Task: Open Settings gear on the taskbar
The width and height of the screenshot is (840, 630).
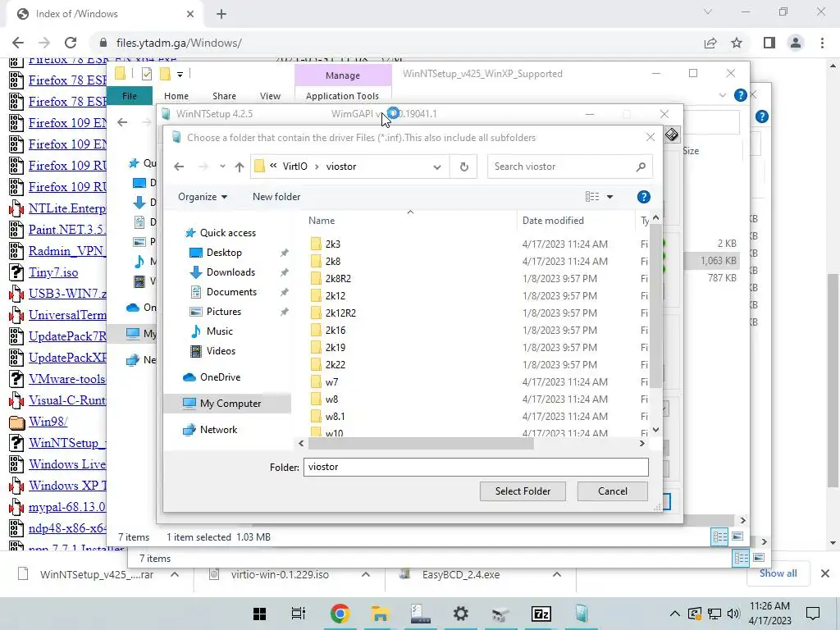Action: coord(461,614)
